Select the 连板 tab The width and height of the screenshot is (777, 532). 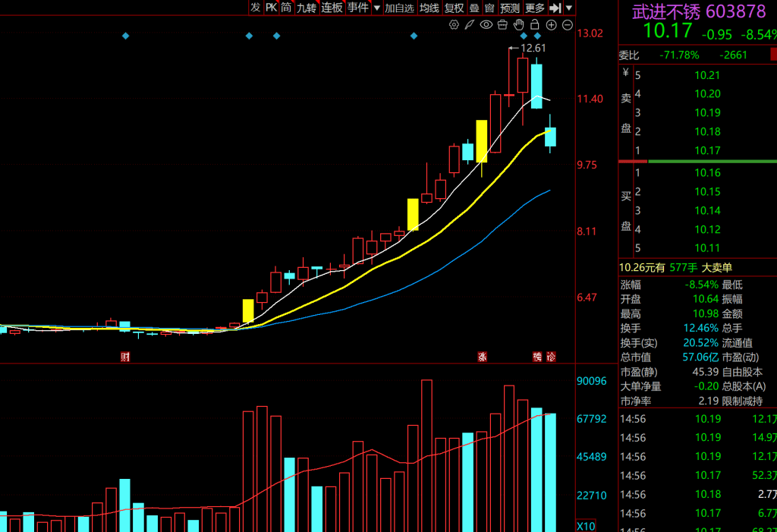click(332, 8)
